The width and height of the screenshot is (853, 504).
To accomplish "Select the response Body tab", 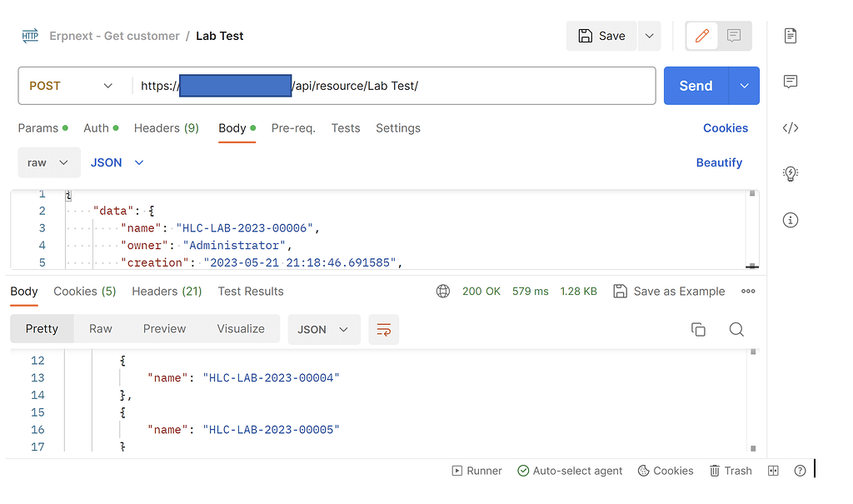I will pos(24,292).
